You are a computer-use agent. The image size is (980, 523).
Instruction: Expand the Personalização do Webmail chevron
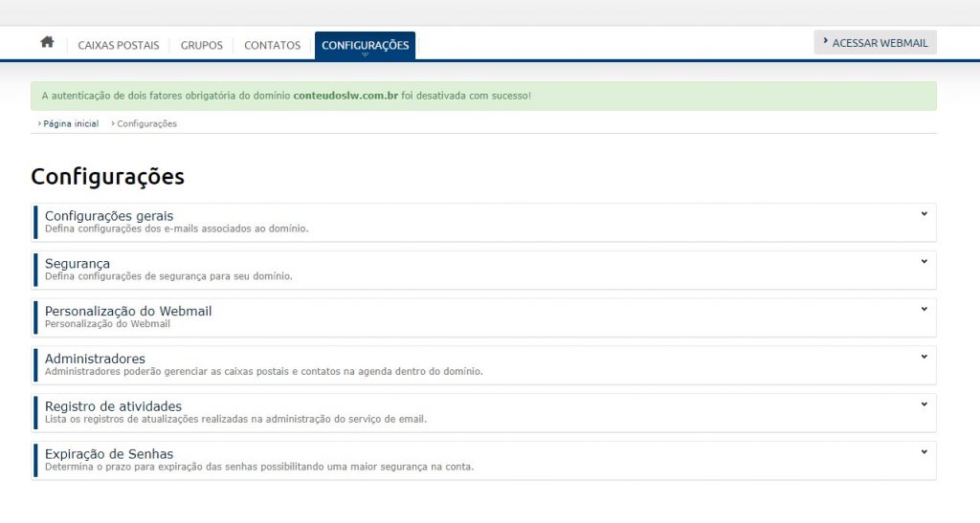[x=924, y=309]
